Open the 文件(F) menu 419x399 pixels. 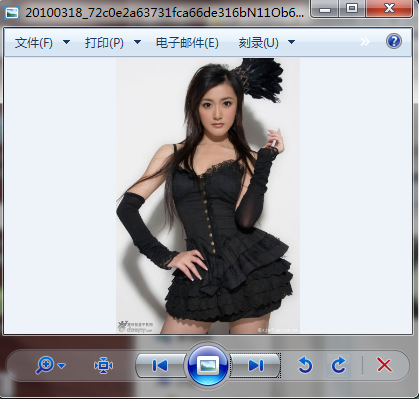tap(34, 43)
